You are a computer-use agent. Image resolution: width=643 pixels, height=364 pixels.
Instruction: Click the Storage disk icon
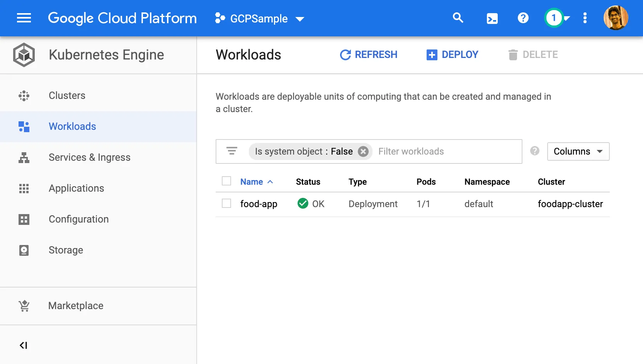click(24, 250)
